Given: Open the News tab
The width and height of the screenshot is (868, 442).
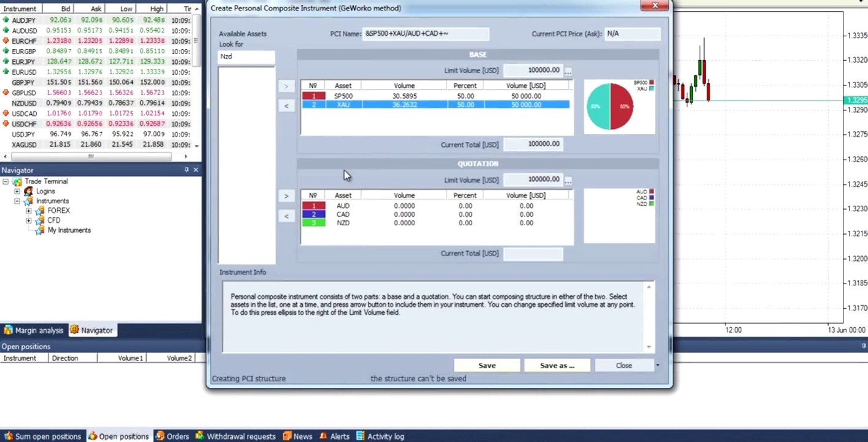Looking at the screenshot, I should pyautogui.click(x=297, y=436).
